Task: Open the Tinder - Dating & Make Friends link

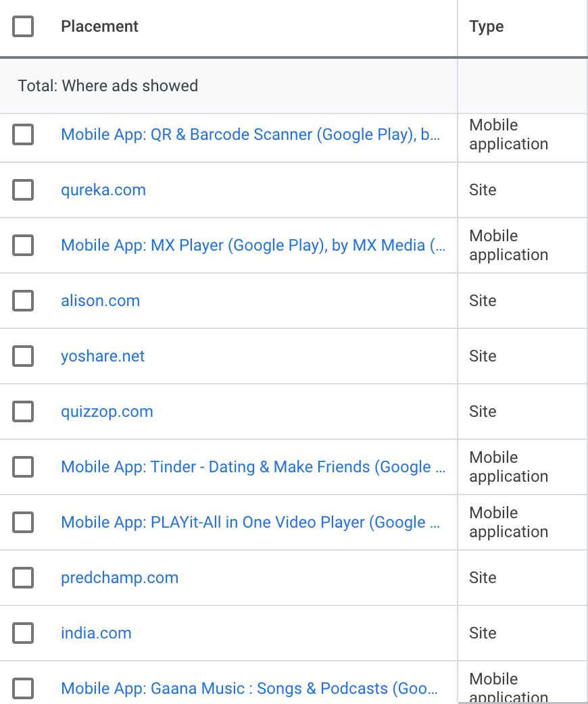Action: [253, 467]
